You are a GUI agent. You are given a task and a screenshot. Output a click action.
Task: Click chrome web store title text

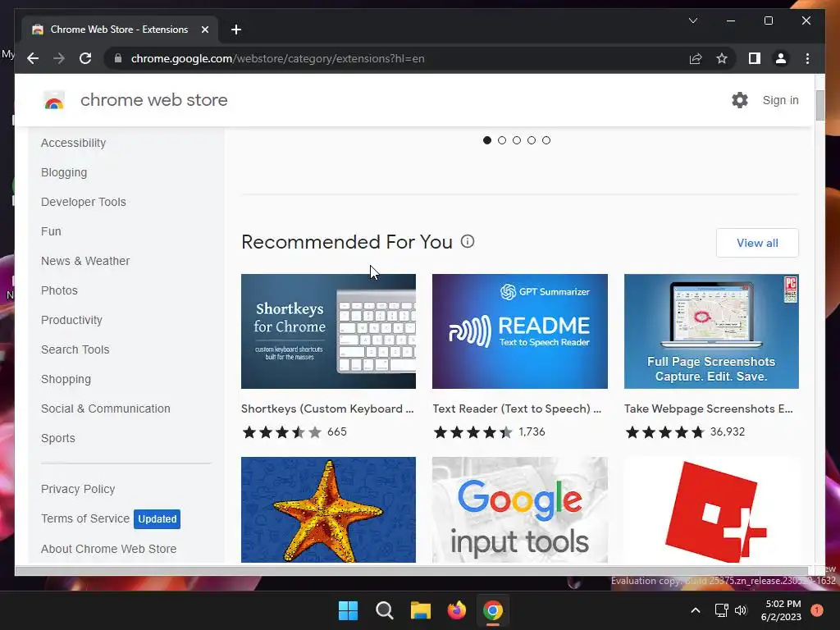(153, 100)
